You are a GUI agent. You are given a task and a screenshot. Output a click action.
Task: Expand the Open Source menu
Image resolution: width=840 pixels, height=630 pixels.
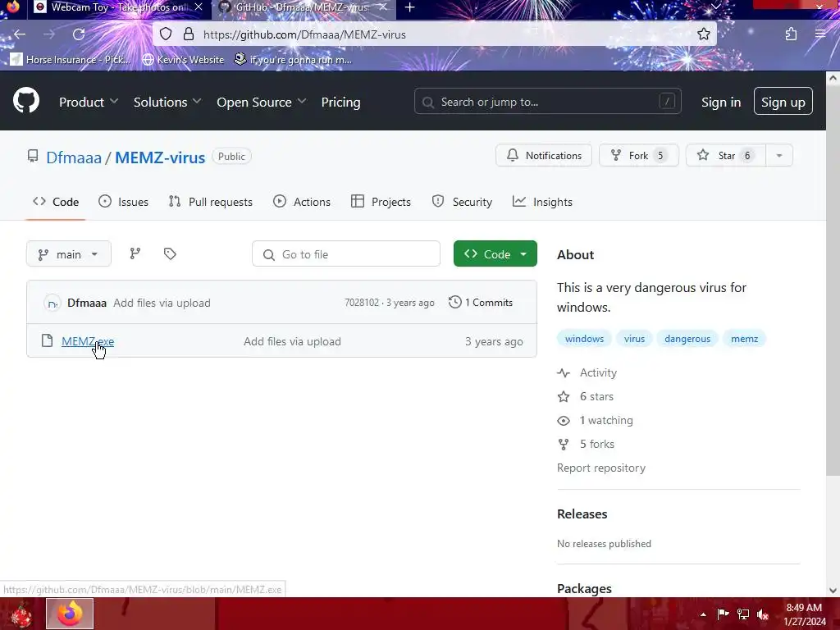point(262,102)
